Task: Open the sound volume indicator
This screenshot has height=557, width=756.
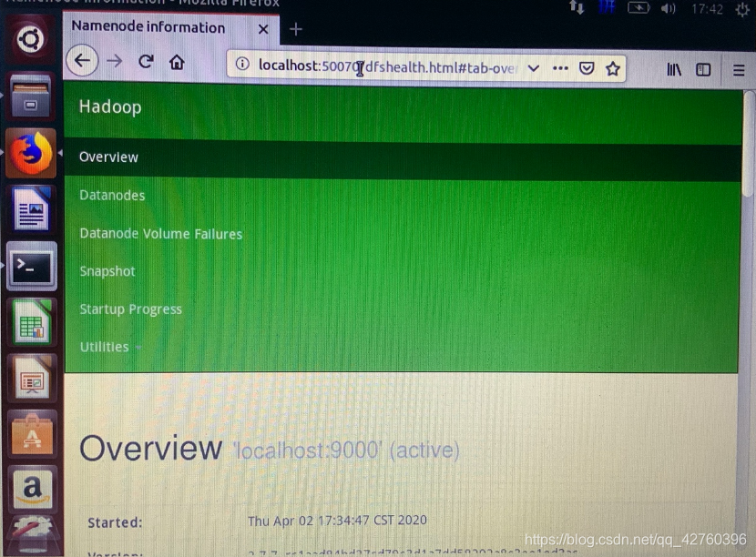Action: [x=669, y=8]
